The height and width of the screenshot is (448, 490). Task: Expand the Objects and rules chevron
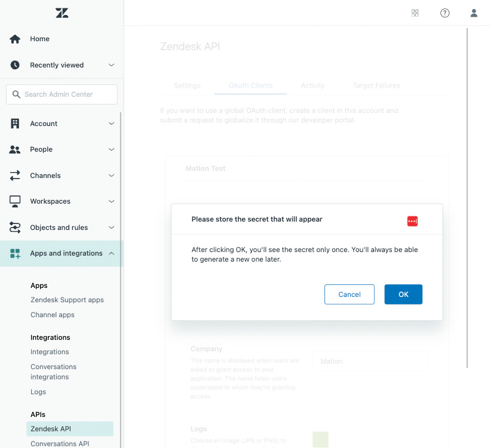pos(111,228)
